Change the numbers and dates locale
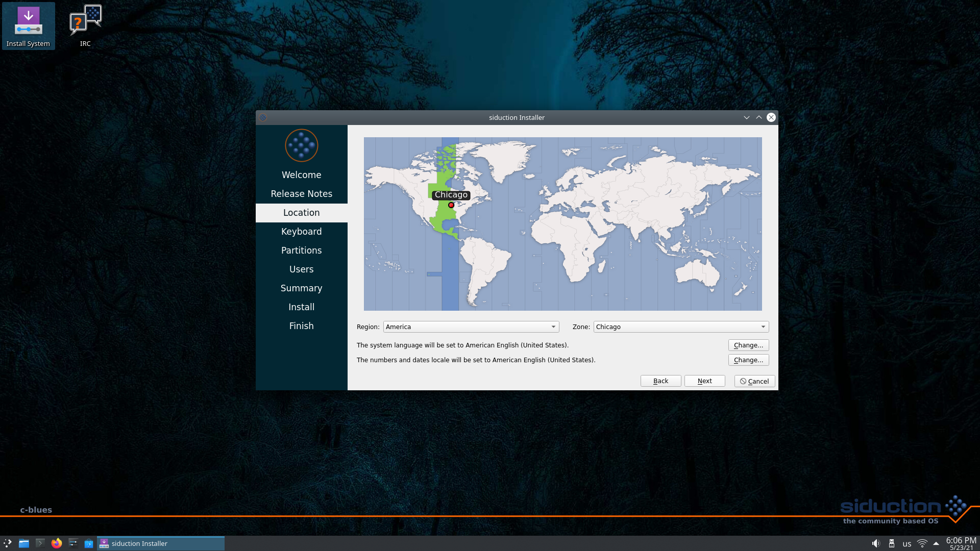This screenshot has height=551, width=980. tap(748, 360)
